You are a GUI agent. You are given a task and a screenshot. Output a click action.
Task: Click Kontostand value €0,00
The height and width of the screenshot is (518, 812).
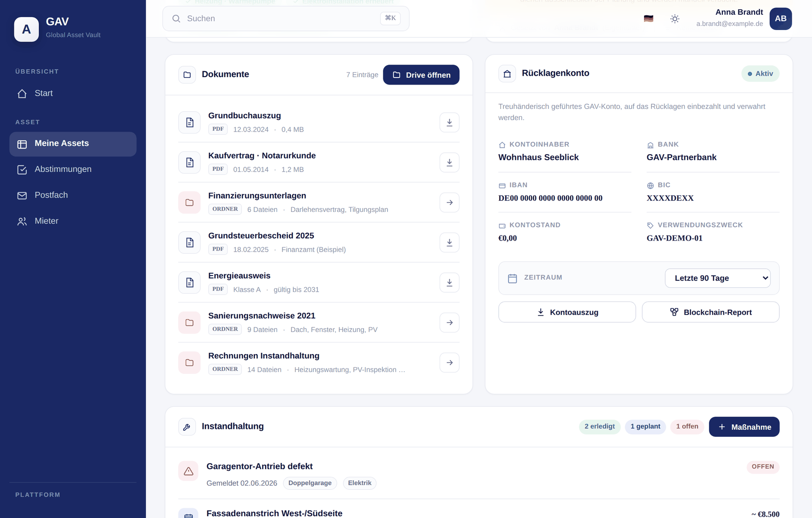[507, 239]
